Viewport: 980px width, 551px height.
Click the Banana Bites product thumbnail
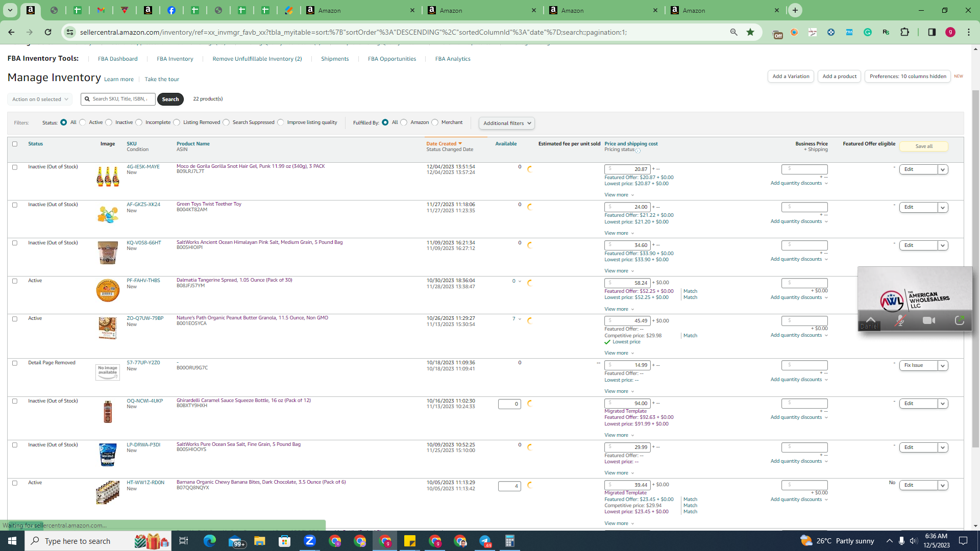(108, 493)
